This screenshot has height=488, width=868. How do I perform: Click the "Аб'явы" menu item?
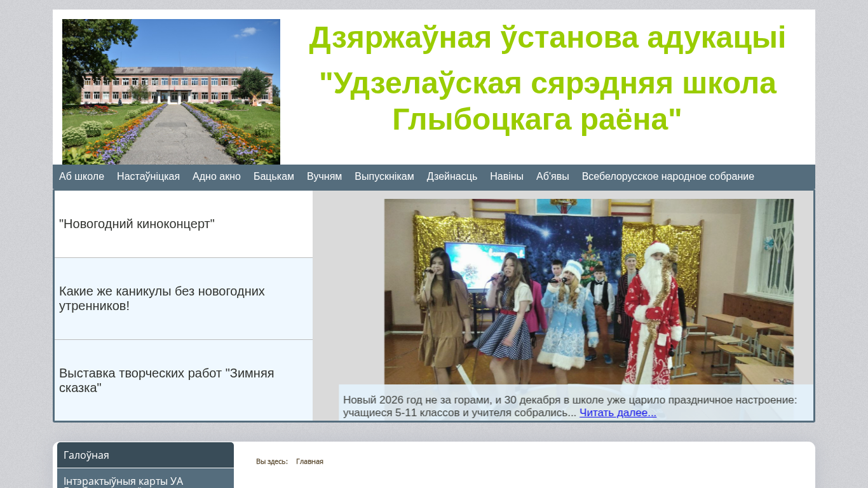pyautogui.click(x=552, y=177)
